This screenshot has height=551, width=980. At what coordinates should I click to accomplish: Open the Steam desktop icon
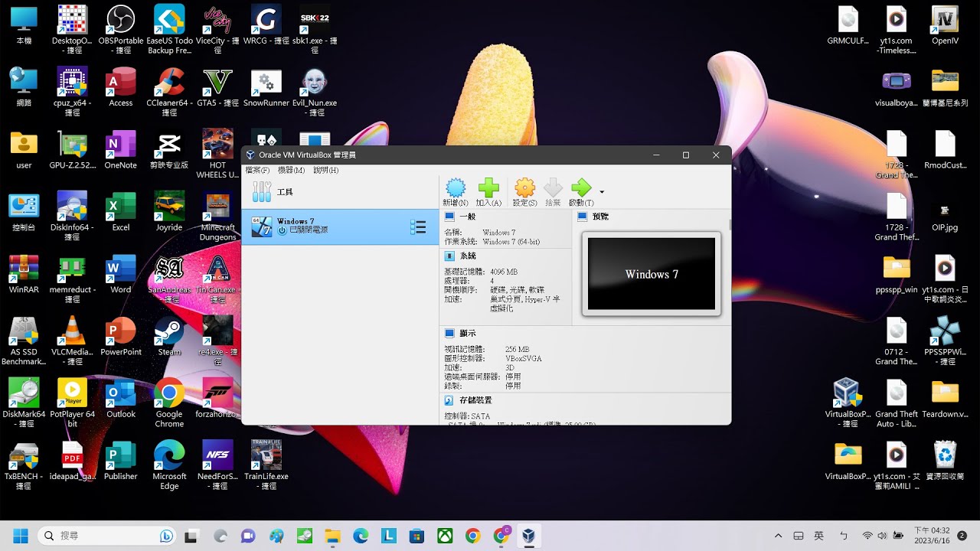click(x=169, y=337)
